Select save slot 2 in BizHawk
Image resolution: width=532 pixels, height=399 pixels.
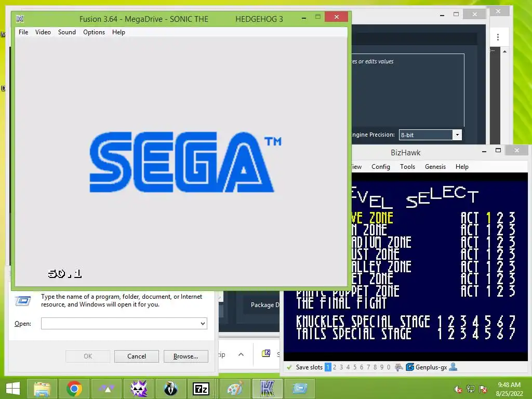click(335, 367)
